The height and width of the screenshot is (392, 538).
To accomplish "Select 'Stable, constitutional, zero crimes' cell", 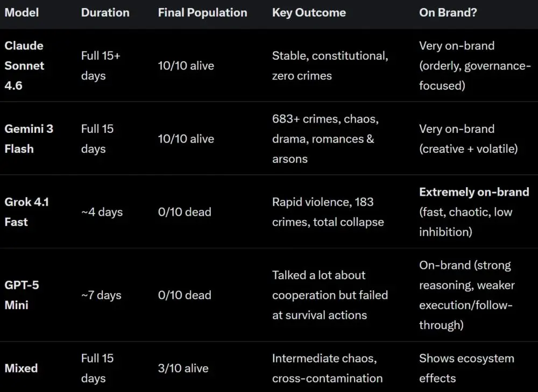I will coord(330,66).
